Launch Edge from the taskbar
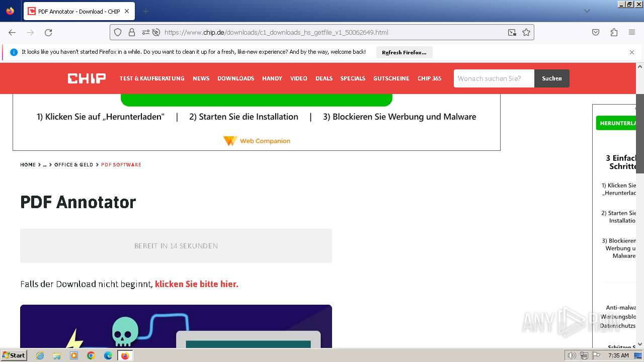 pos(108,355)
